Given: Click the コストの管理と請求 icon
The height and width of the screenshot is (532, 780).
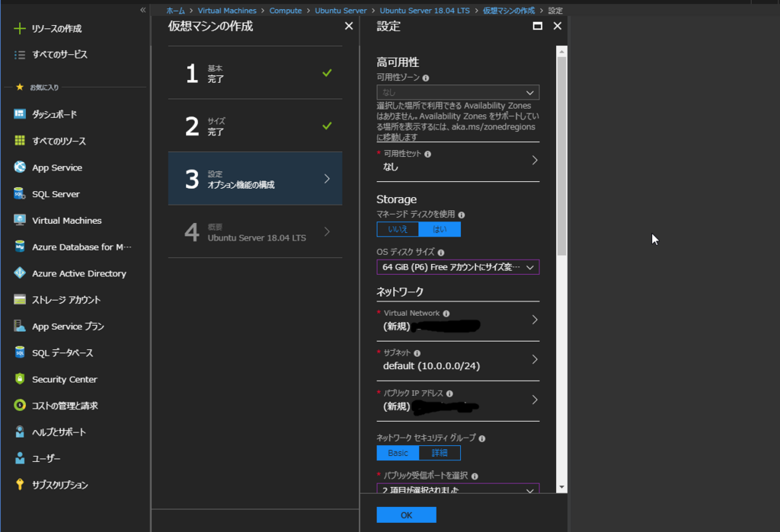Looking at the screenshot, I should 19,405.
